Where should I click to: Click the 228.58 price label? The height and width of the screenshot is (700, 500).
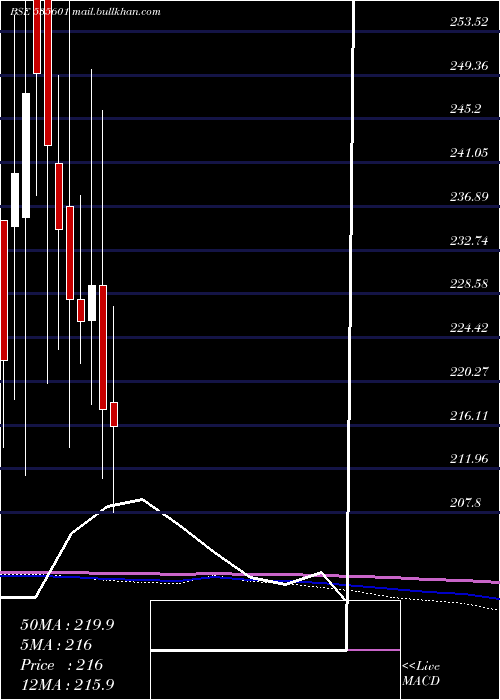click(469, 284)
